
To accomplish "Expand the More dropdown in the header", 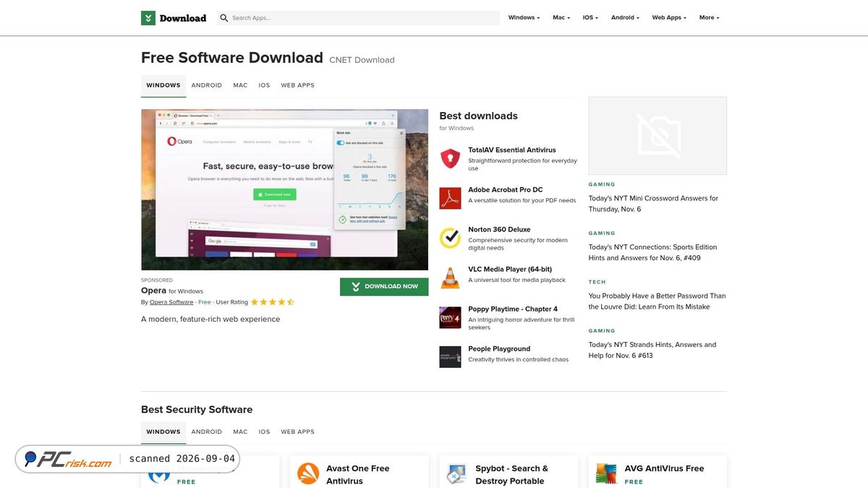I will 709,18.
